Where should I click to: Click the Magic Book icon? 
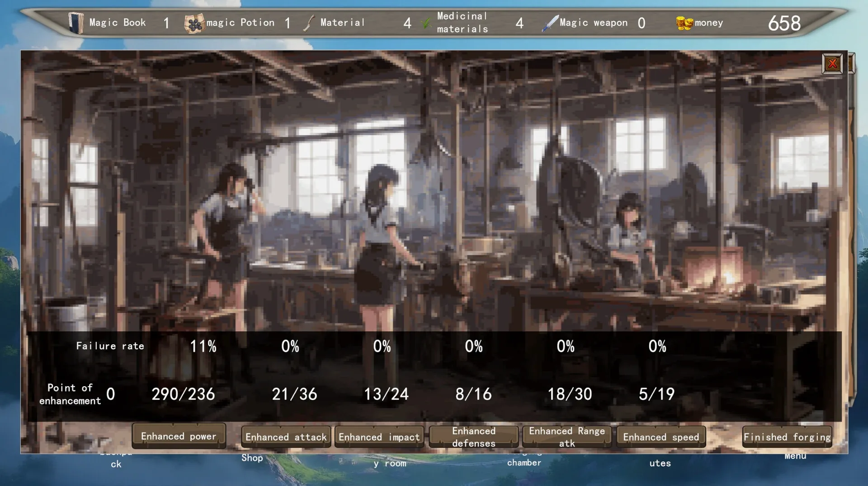point(76,23)
